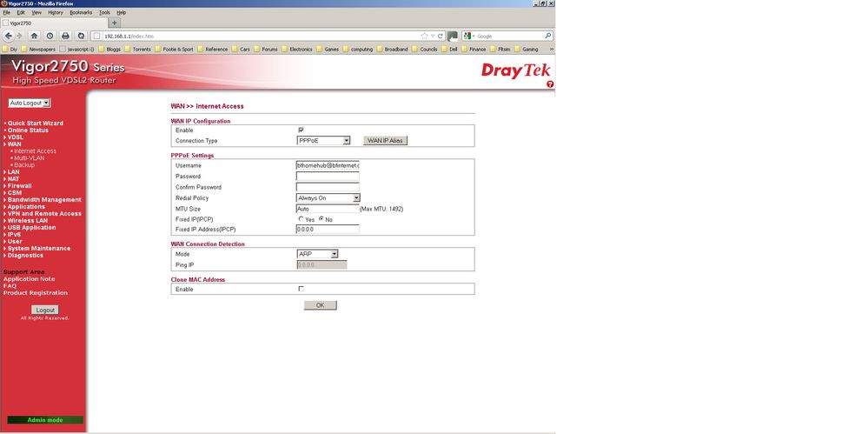This screenshot has width=868, height=434.
Task: Open the Auto Logout dropdown
Action: 30,103
